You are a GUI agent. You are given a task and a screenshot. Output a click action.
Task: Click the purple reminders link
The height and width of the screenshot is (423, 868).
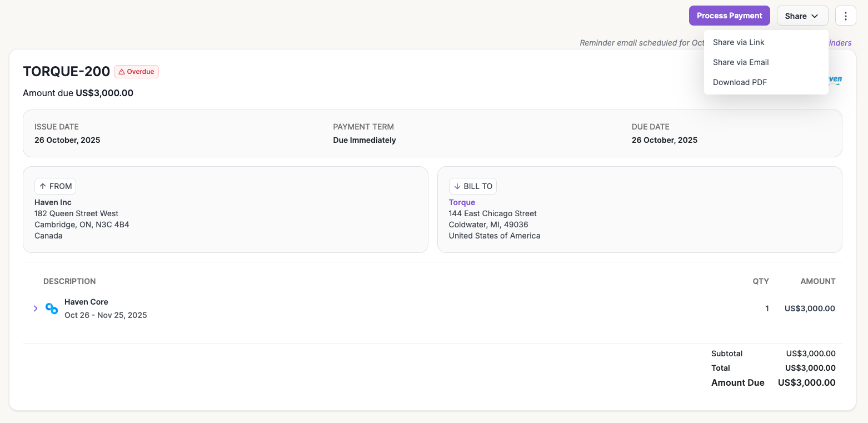pyautogui.click(x=840, y=43)
